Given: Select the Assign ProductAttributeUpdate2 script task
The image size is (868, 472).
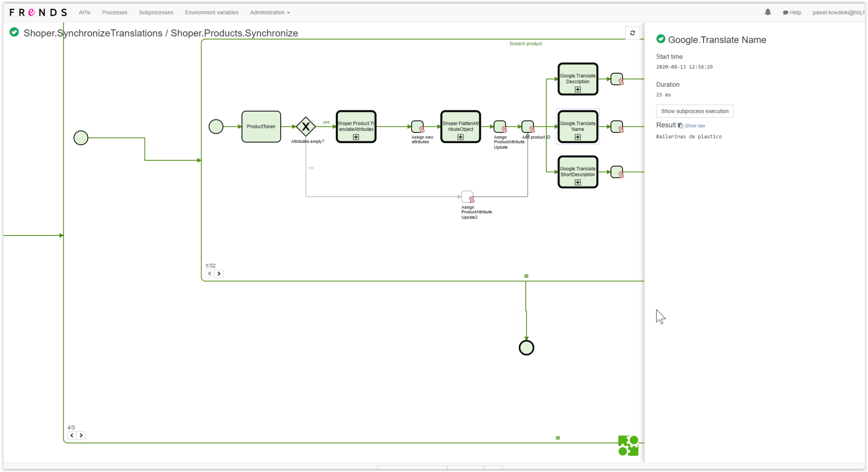Looking at the screenshot, I should coord(467,197).
